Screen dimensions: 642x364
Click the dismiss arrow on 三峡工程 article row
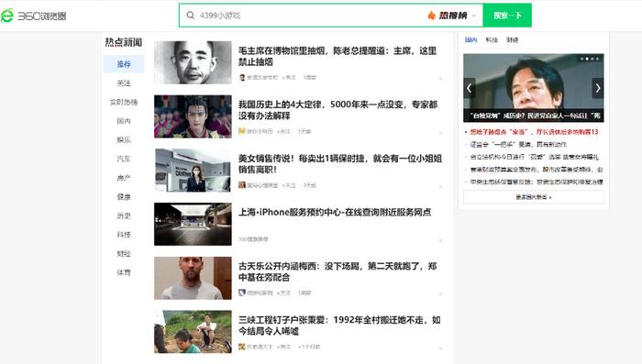pyautogui.click(x=440, y=348)
